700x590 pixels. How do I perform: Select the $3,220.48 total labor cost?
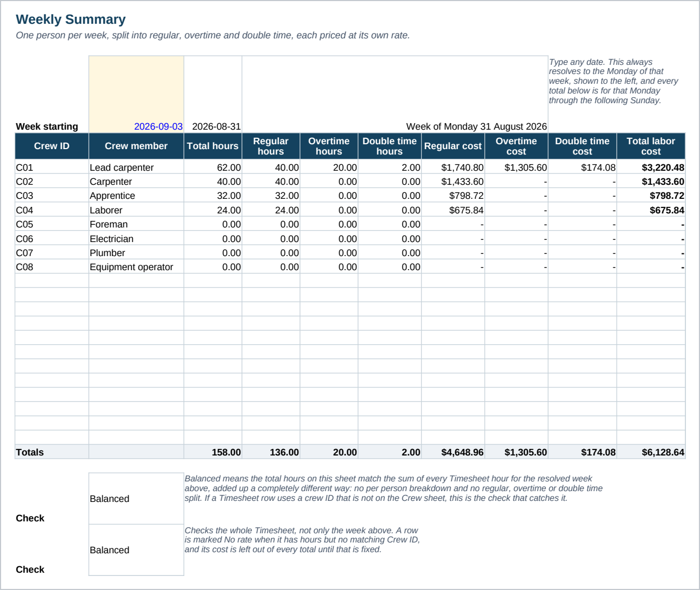651,167
